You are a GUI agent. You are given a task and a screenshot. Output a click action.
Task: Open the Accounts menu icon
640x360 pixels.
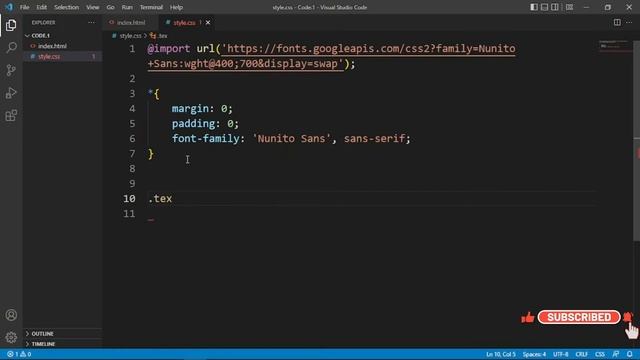tap(11, 315)
